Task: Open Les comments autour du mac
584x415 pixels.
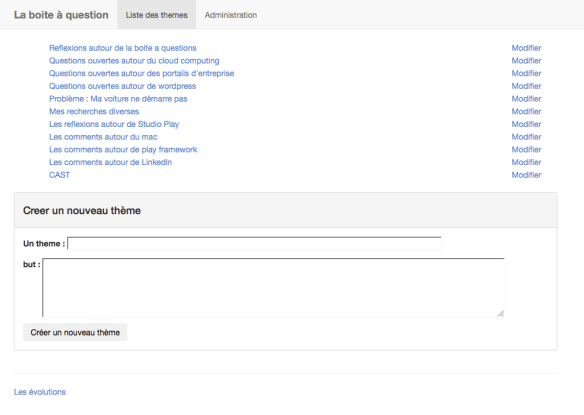Action: (103, 137)
